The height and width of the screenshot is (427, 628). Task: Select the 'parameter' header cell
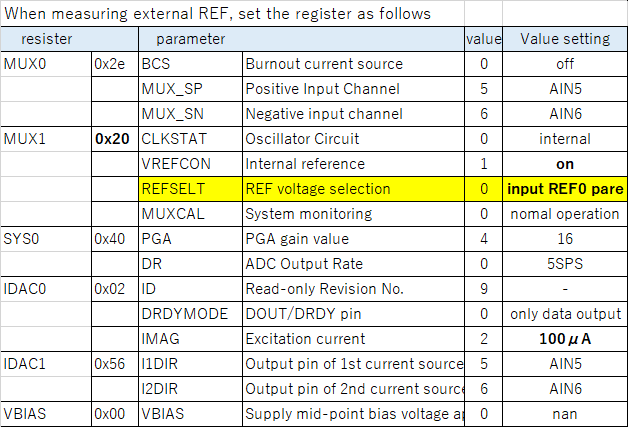point(301,39)
